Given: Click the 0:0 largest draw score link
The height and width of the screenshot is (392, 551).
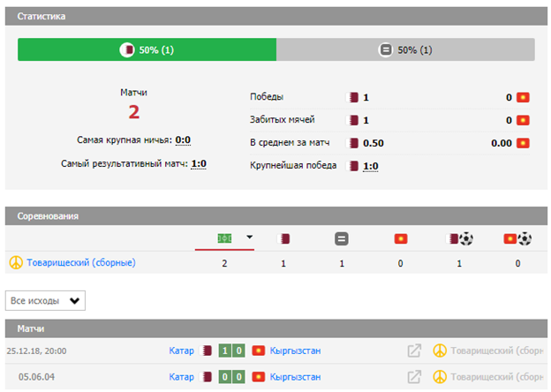Looking at the screenshot, I should tap(183, 139).
